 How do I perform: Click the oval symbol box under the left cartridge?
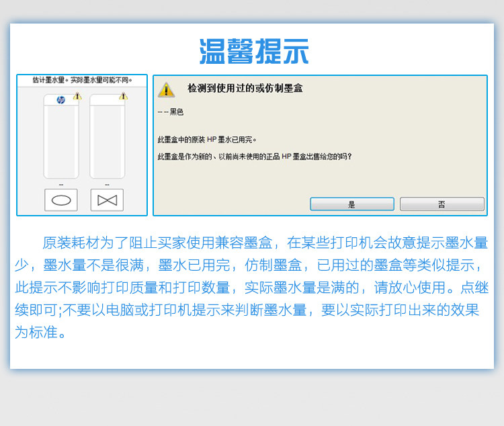(61, 200)
